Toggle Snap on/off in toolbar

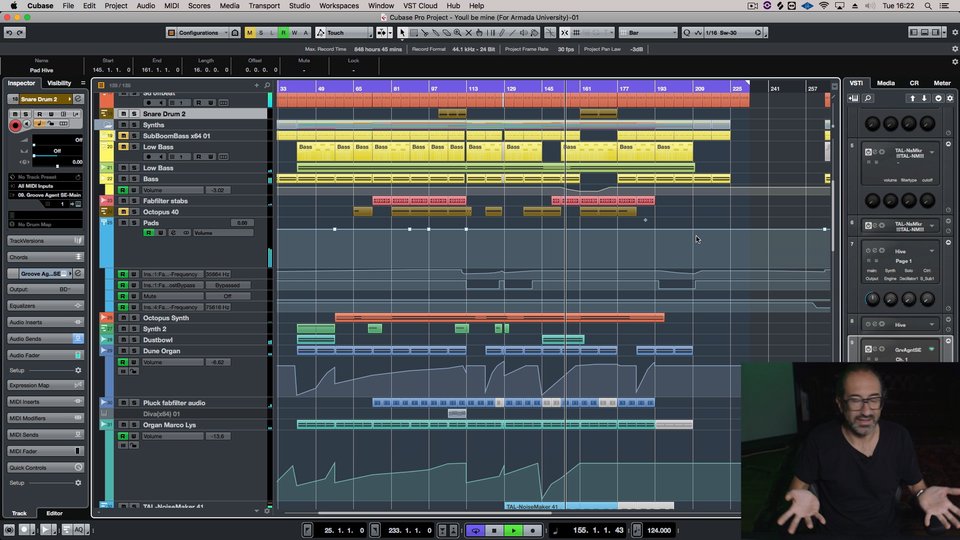coord(564,32)
